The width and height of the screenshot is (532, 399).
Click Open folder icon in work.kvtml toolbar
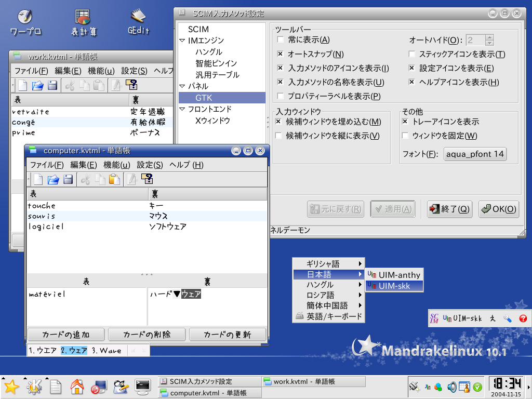pos(37,85)
